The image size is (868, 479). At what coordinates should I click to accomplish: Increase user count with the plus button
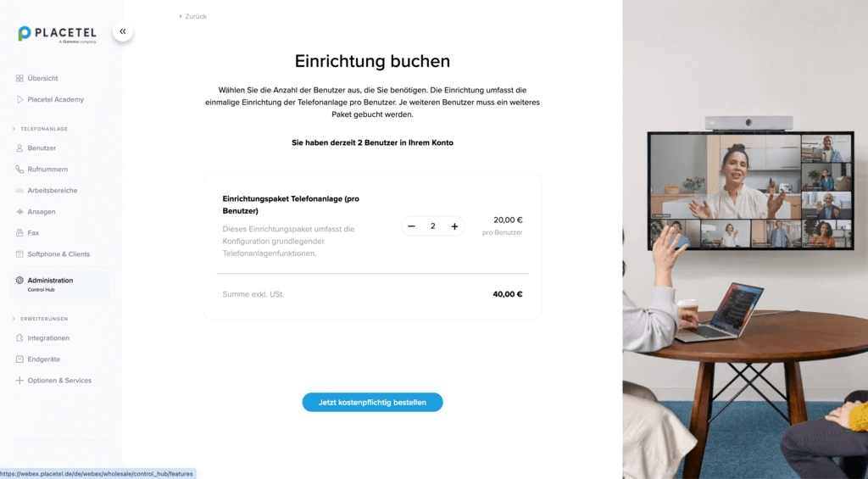[x=454, y=226]
